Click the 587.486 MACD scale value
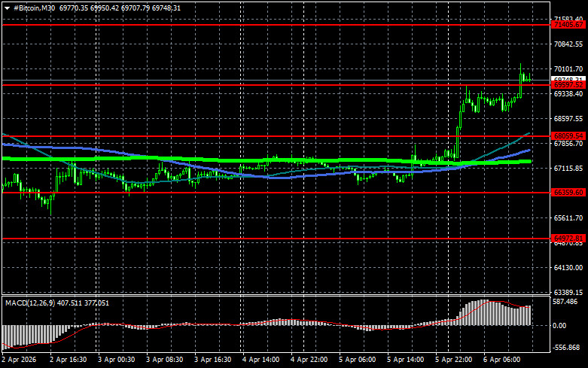The image size is (588, 368). coord(565,302)
